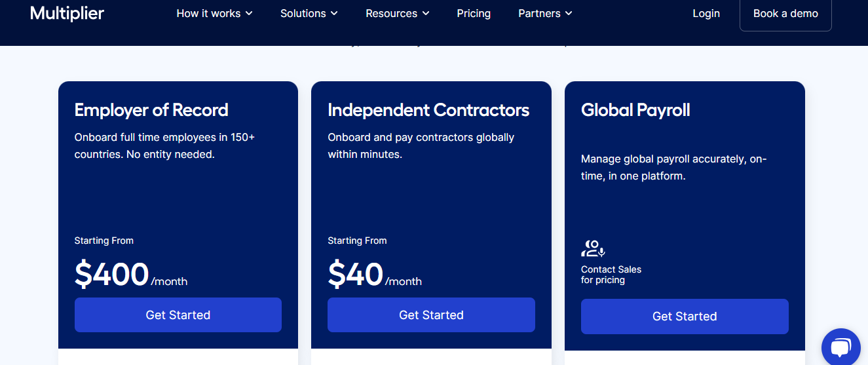
Task: Expand the Solutions dropdown chevron
Action: (x=334, y=14)
